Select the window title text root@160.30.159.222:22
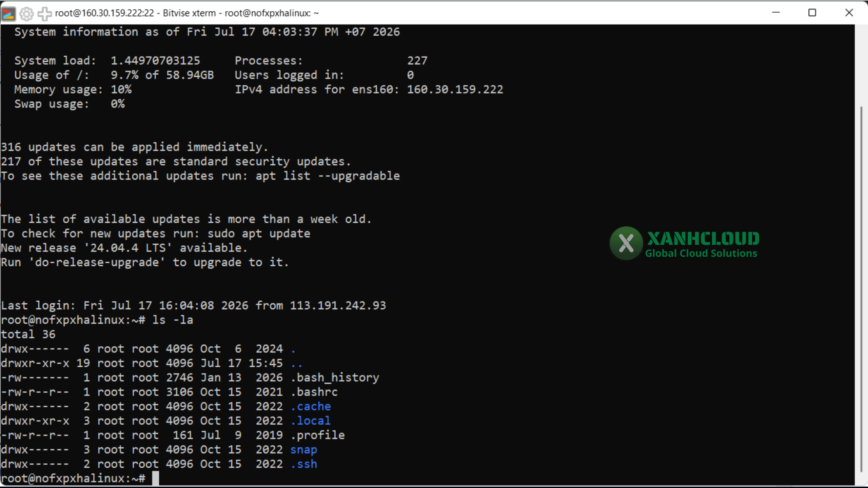Screen dimensions: 868x488 click(x=104, y=13)
